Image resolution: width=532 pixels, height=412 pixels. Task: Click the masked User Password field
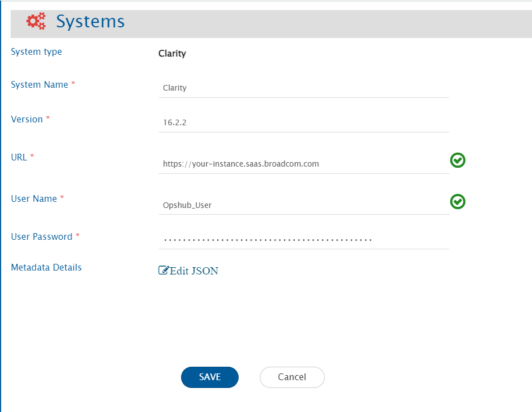click(303, 240)
